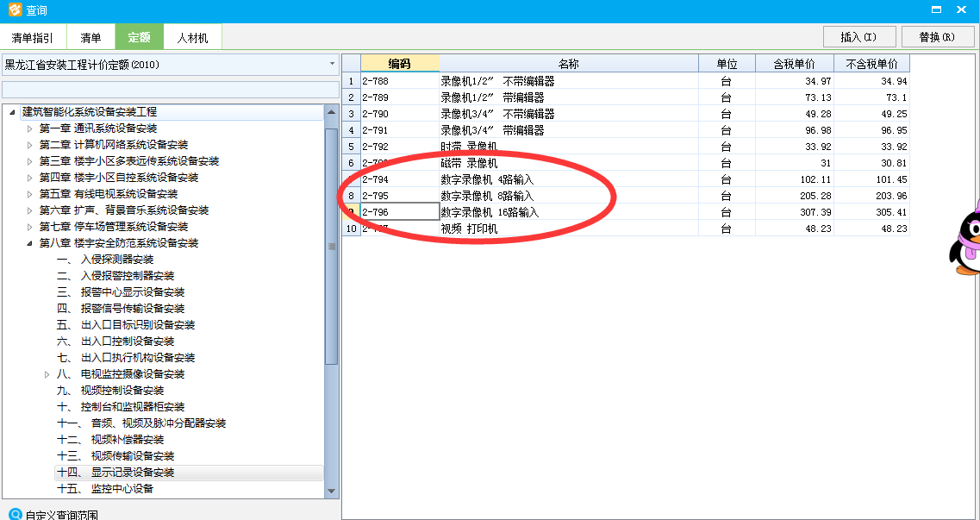Select 二、入侵报警控制器安装 tree item
This screenshot has width=980, height=520.
coord(115,276)
